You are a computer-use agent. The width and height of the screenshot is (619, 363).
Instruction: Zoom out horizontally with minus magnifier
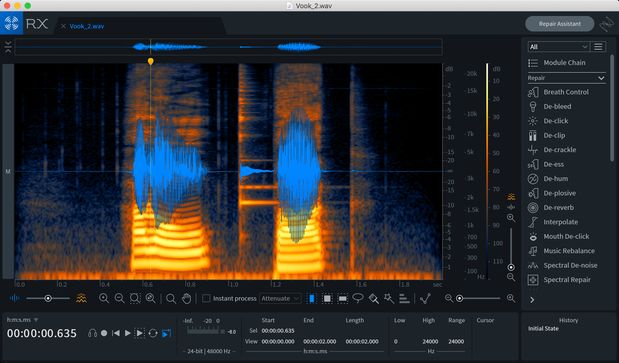(449, 298)
